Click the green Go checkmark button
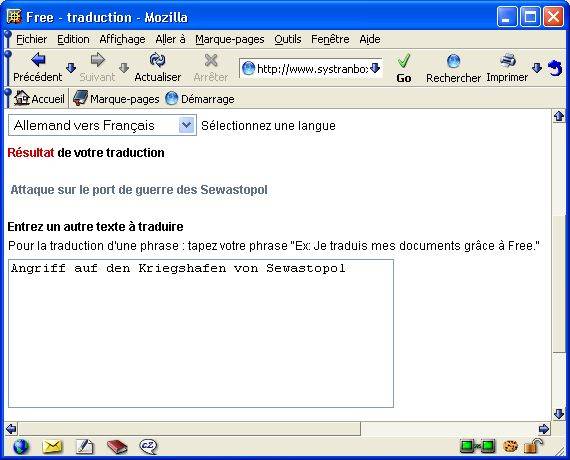This screenshot has width=570, height=460. click(x=404, y=68)
